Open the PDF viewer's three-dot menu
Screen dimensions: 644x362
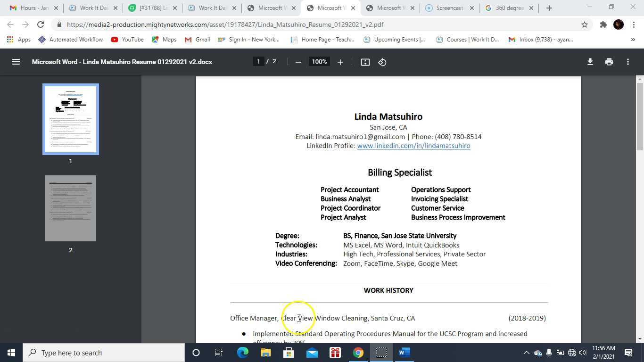pyautogui.click(x=627, y=61)
